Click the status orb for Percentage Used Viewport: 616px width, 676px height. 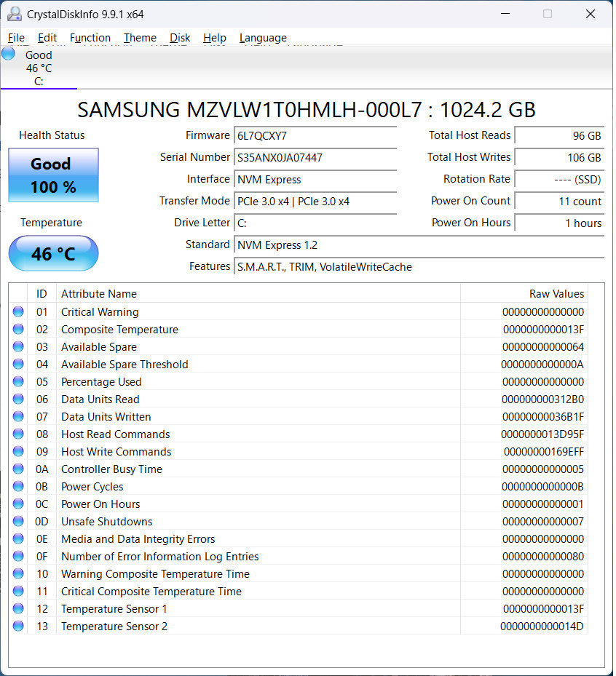coord(18,381)
